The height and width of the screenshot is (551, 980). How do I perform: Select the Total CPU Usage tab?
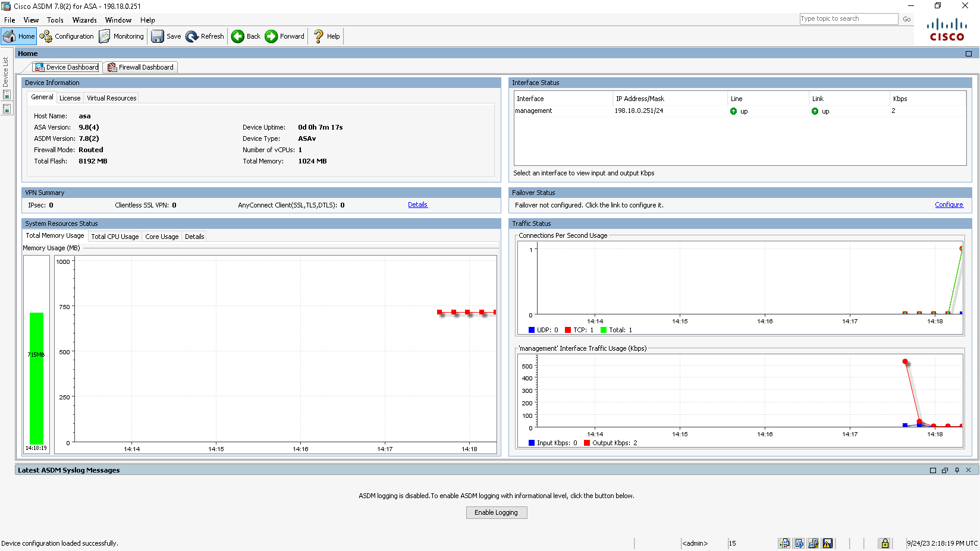click(115, 237)
